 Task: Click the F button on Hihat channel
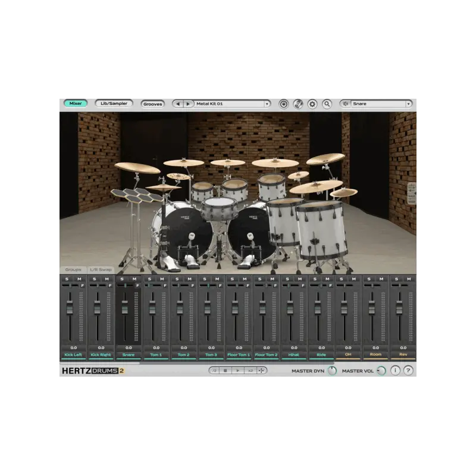click(x=303, y=286)
